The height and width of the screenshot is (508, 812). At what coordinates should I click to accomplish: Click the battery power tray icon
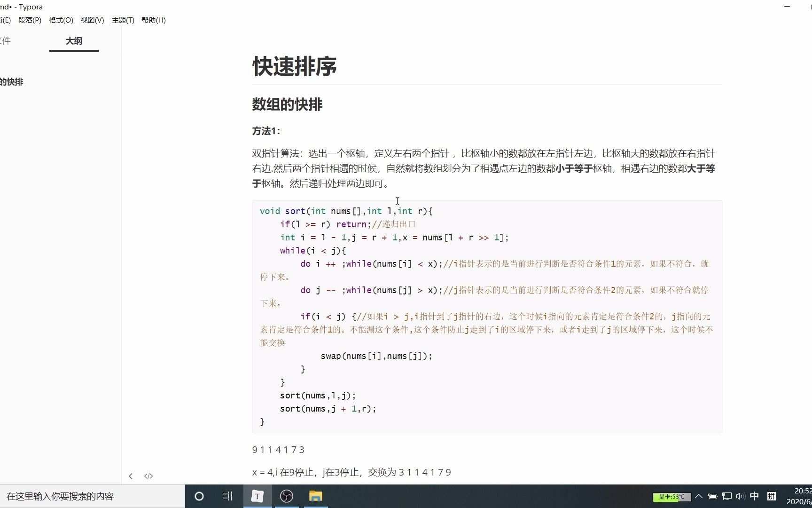pos(713,496)
